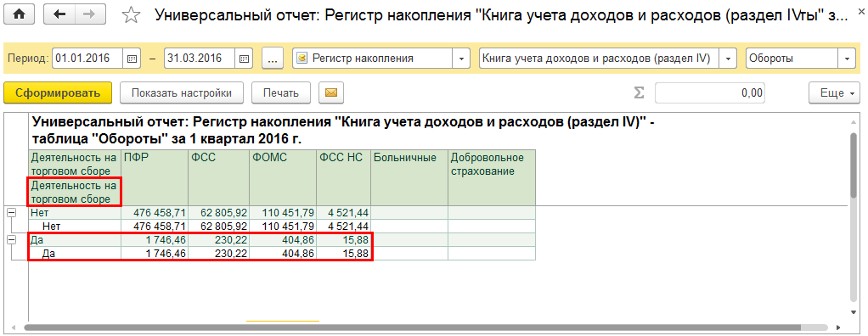Send report by email envelope icon

click(x=331, y=92)
